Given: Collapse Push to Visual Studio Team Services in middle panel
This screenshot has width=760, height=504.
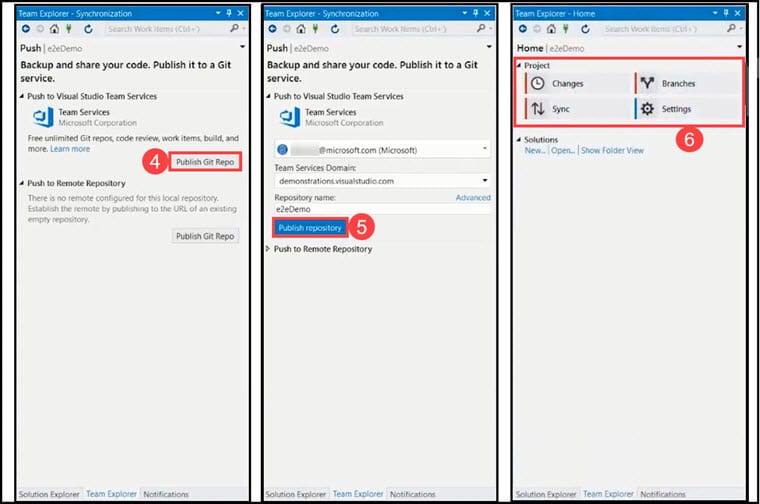Looking at the screenshot, I should point(269,96).
